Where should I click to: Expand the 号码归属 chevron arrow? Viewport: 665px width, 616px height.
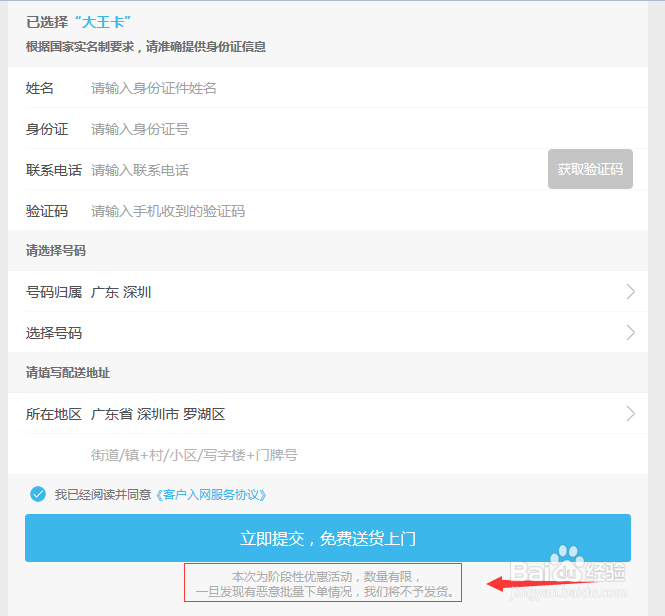pyautogui.click(x=631, y=292)
